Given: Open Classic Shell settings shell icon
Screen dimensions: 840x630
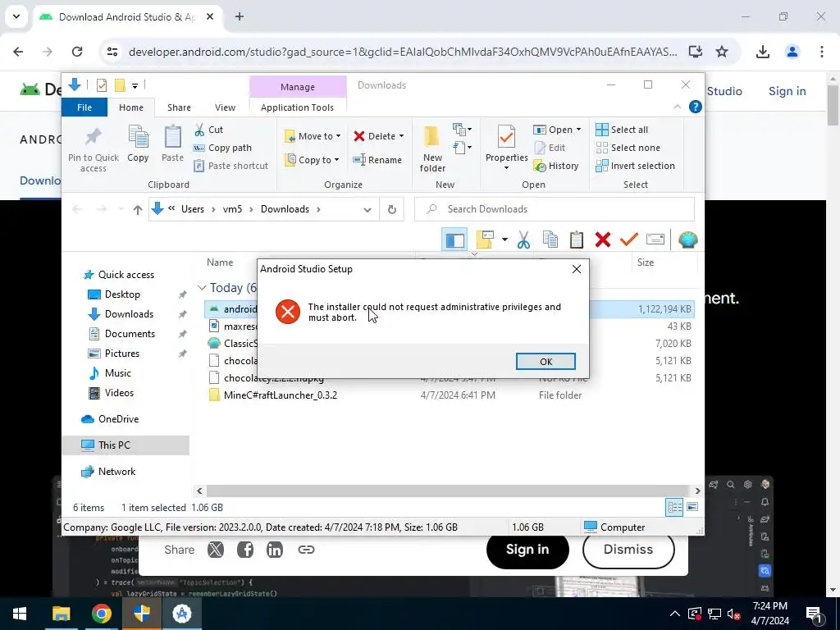Looking at the screenshot, I should pyautogui.click(x=688, y=240).
